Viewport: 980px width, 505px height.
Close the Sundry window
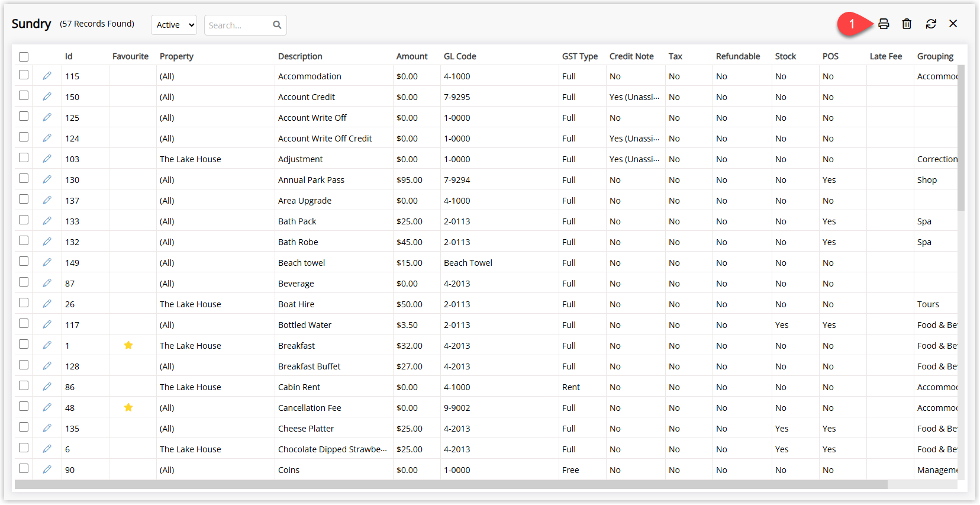coord(953,24)
